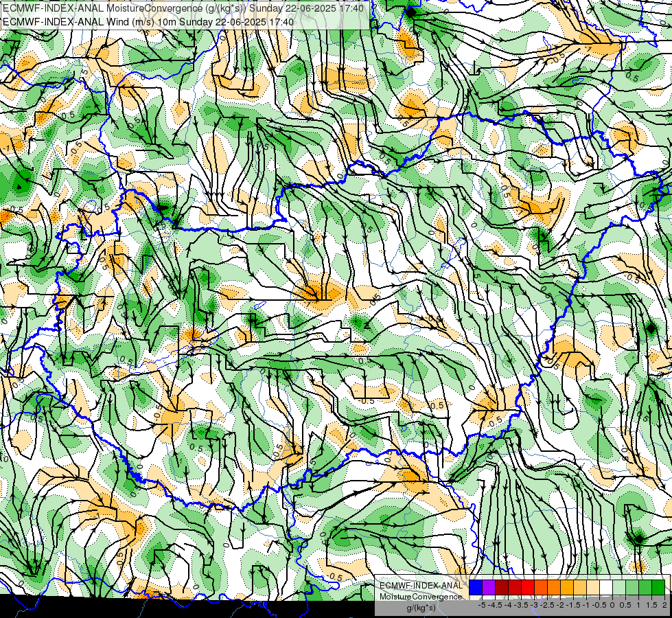Screen dimensions: 672x618
Task: Click the dark maroon legend swatch
Action: [x=502, y=588]
